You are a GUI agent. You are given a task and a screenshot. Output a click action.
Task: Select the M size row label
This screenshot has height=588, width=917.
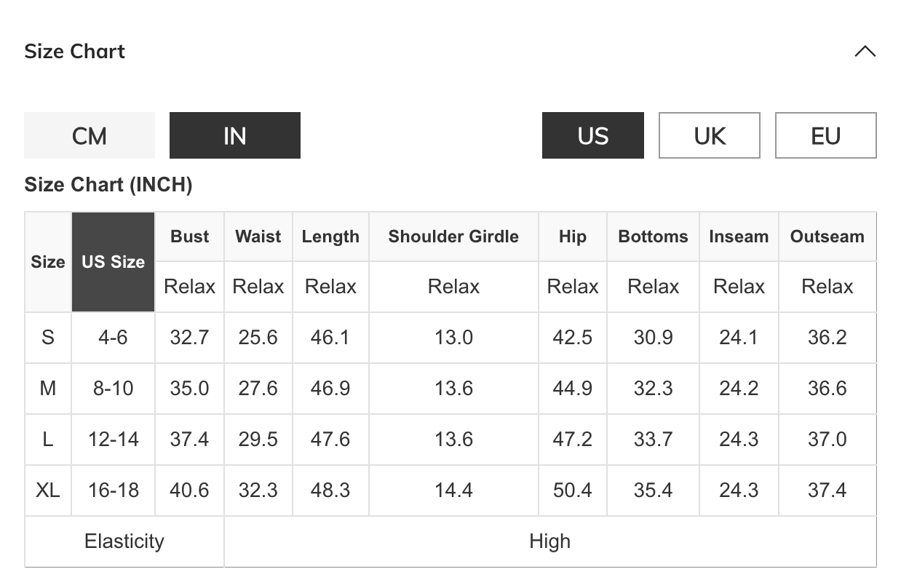coord(48,389)
